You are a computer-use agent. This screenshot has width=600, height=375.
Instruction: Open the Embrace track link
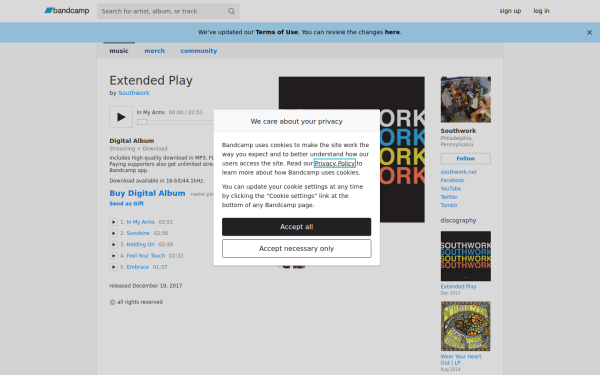click(138, 267)
